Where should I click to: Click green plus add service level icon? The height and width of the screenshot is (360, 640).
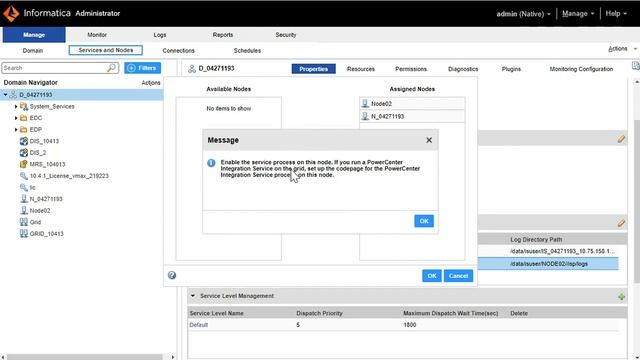click(x=621, y=297)
